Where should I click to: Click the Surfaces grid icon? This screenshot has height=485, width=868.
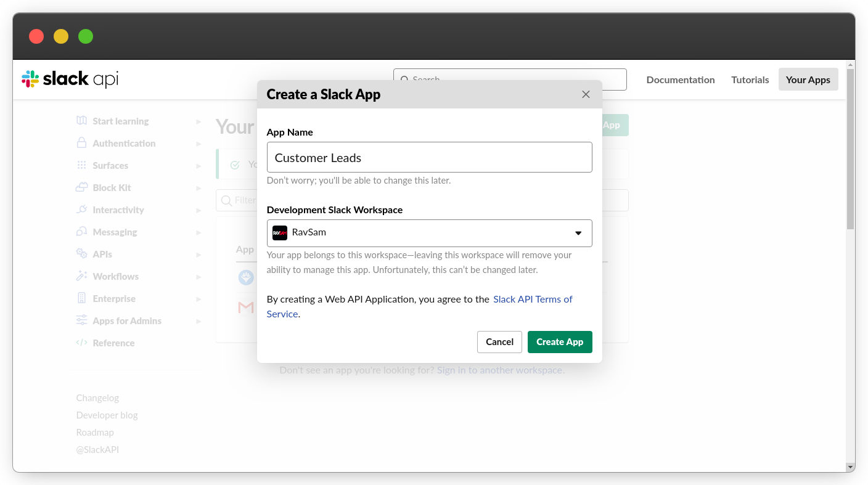81,165
